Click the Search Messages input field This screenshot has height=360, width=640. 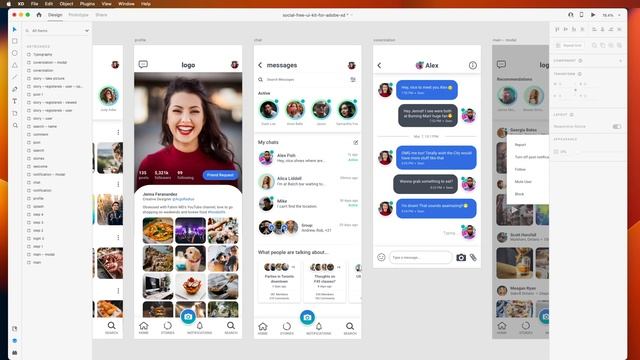pyautogui.click(x=303, y=80)
